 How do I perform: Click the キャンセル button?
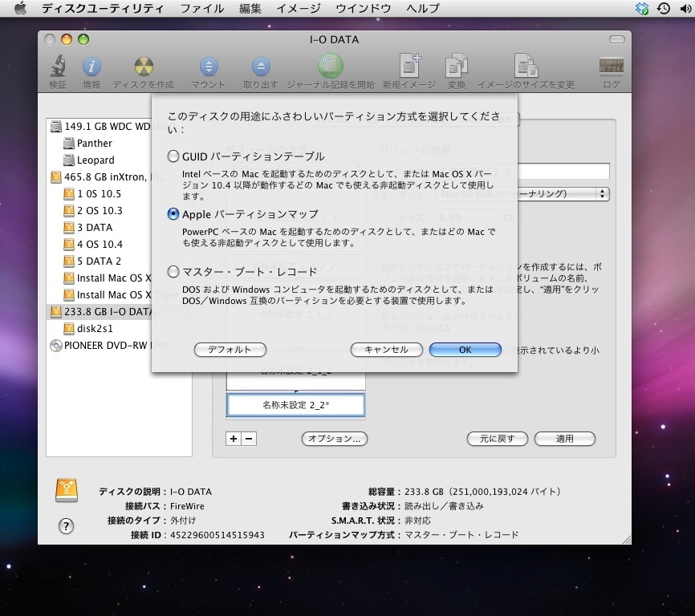[386, 350]
